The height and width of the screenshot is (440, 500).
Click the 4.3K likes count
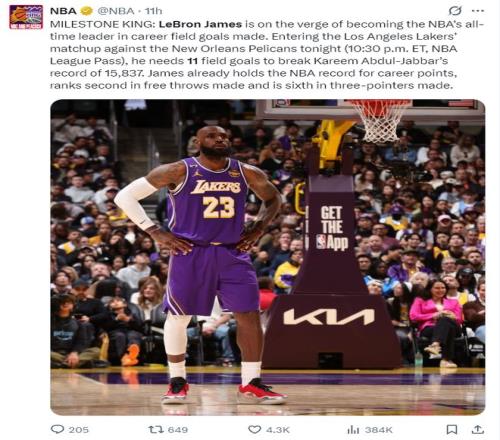click(x=278, y=430)
